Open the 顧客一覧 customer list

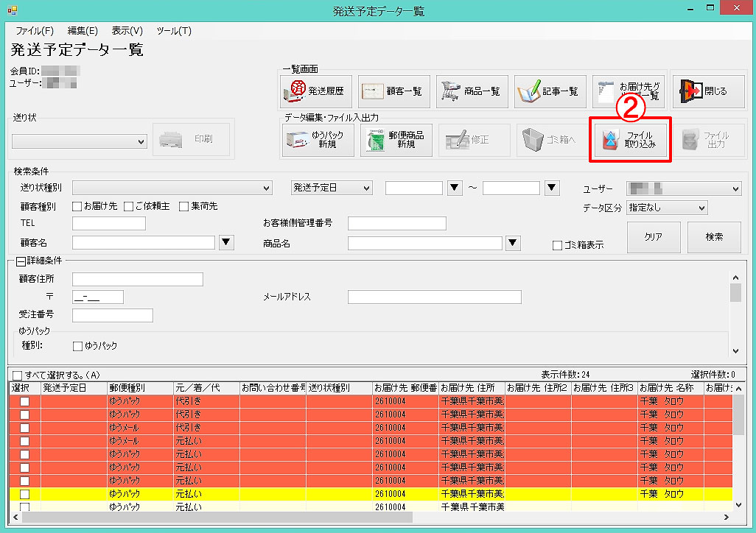pos(394,91)
